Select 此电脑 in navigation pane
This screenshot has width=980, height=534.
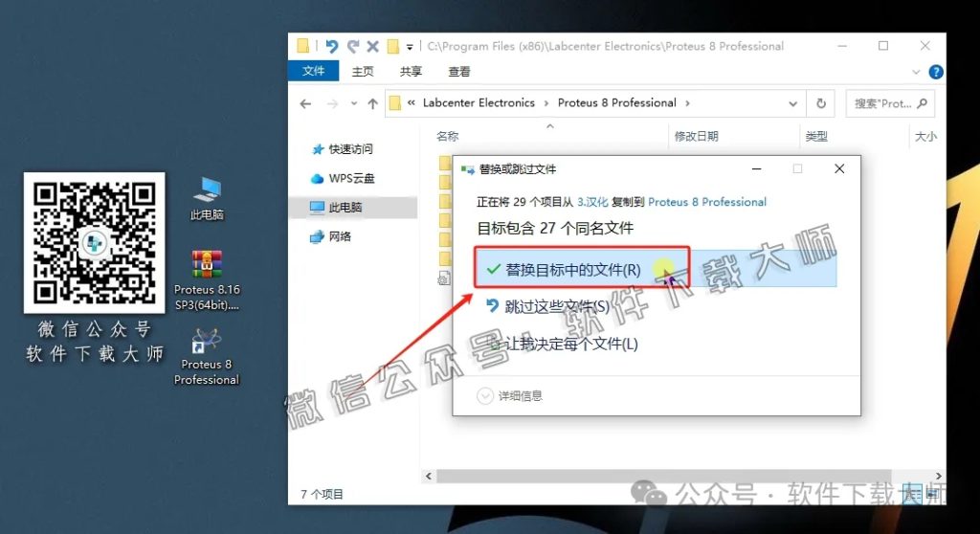[x=345, y=207]
